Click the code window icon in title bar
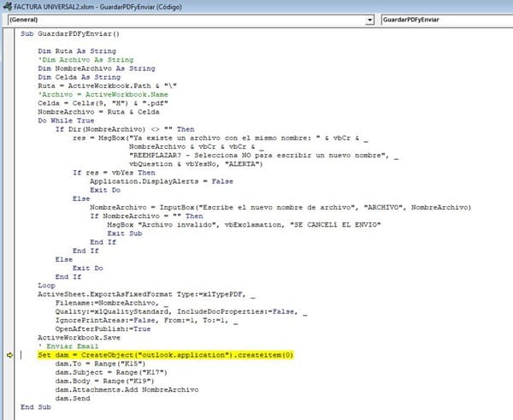513x420 pixels. 7,5
